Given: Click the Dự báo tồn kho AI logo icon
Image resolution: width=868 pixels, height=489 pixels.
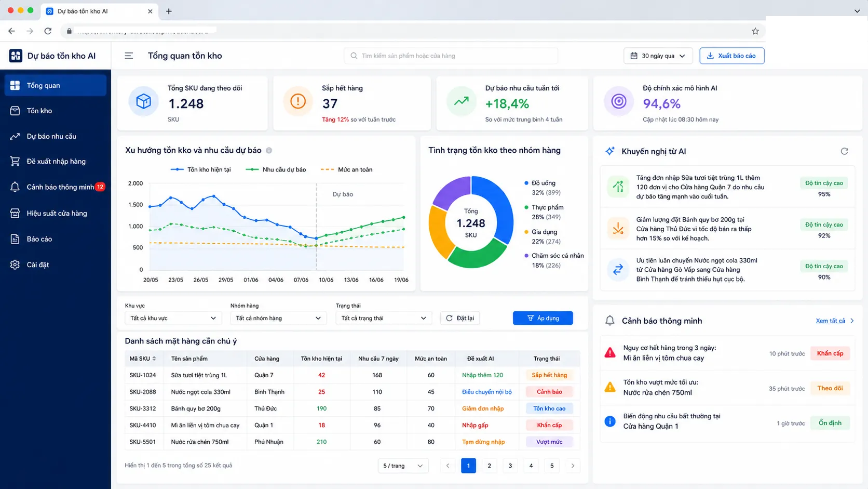Looking at the screenshot, I should 16,56.
